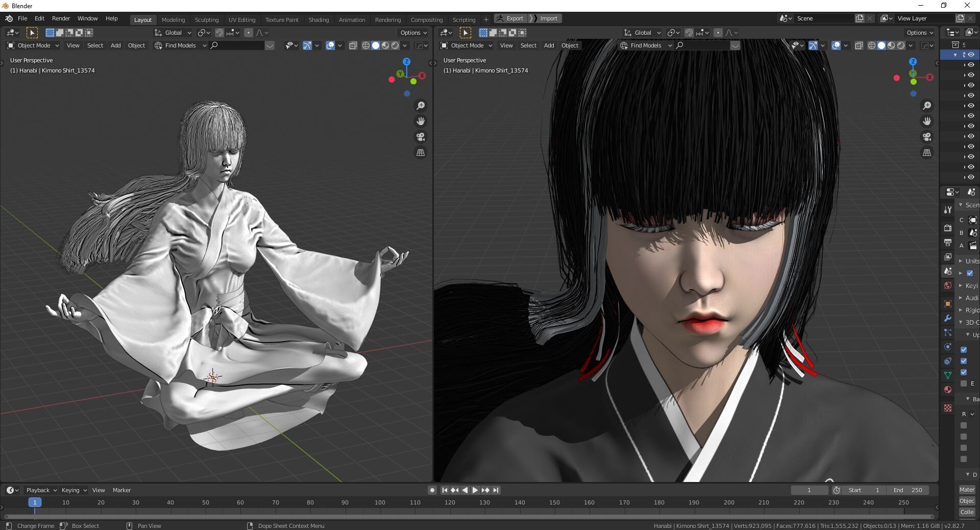
Task: Add a new workspace with plus icon
Action: pos(486,19)
